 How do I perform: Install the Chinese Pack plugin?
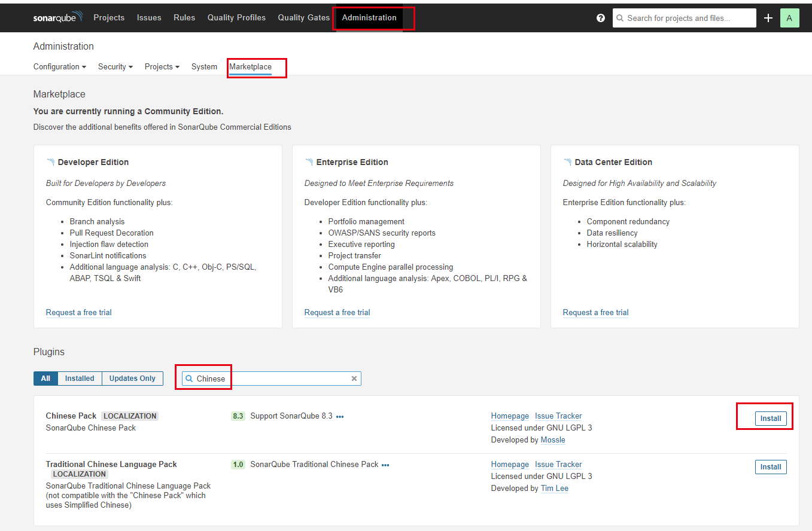point(771,419)
